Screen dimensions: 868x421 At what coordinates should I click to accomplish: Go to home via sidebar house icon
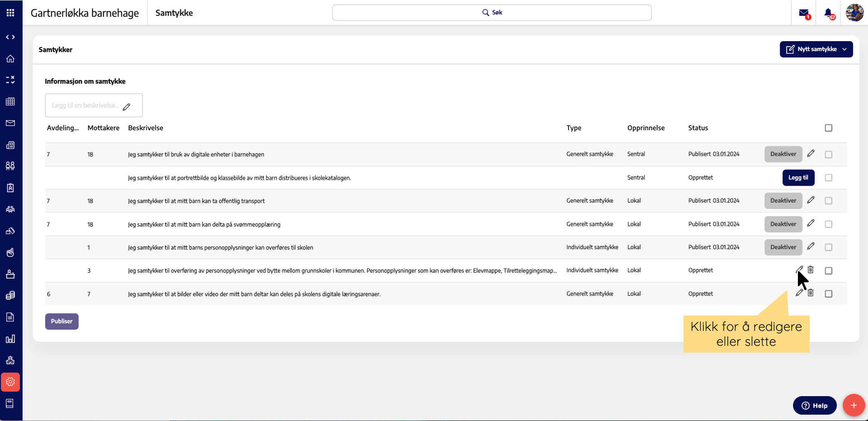[x=10, y=59]
